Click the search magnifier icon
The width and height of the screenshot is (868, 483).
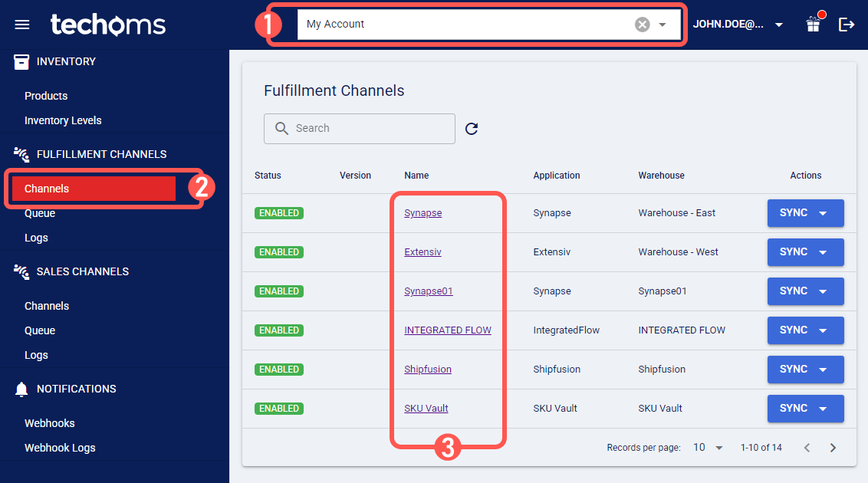[x=281, y=128]
